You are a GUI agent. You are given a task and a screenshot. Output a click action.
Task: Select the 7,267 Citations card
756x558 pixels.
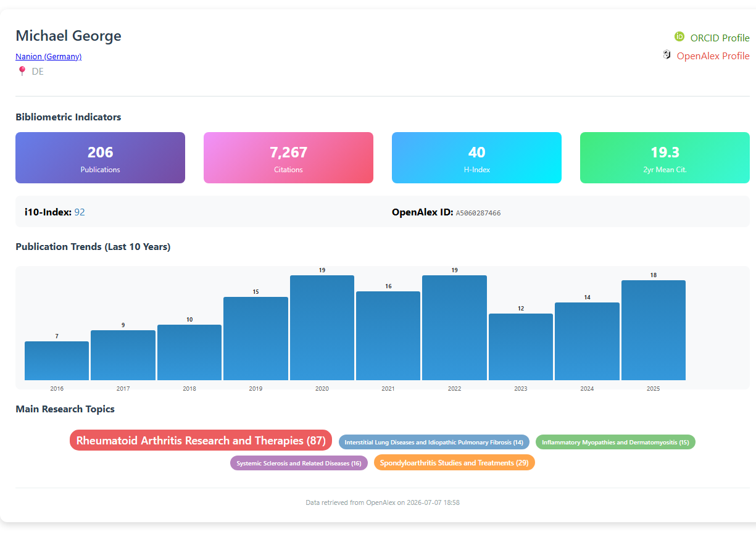click(288, 158)
